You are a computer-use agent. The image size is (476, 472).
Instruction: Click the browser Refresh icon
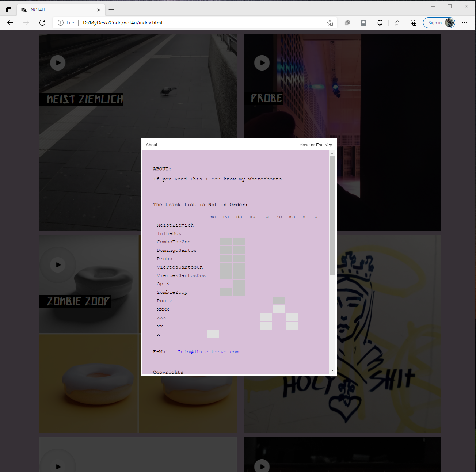(42, 23)
